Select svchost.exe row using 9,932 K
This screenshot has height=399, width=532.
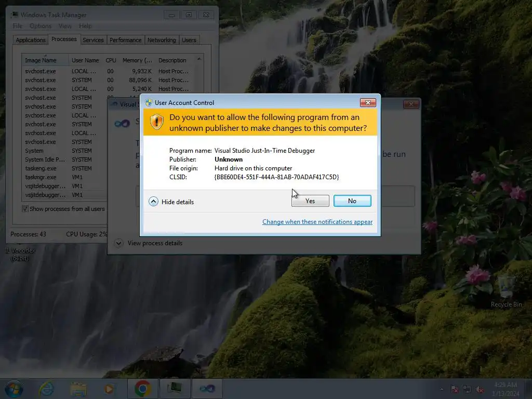(112, 71)
